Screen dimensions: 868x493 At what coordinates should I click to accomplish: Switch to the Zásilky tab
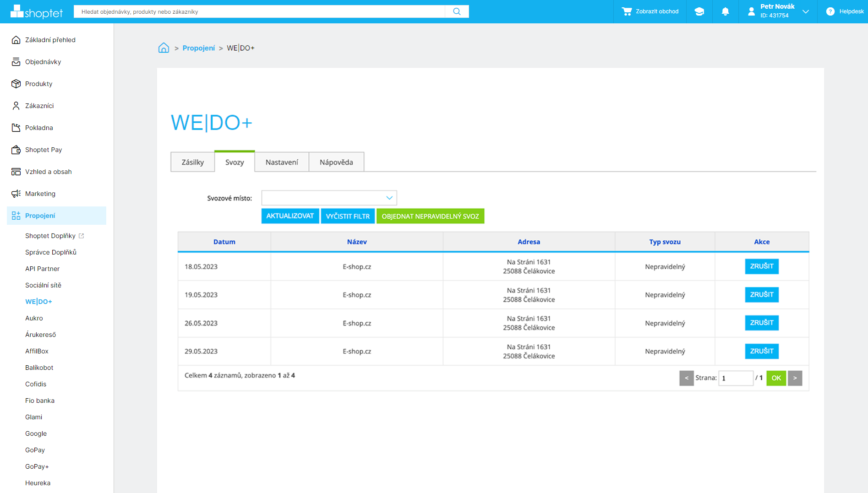[192, 162]
